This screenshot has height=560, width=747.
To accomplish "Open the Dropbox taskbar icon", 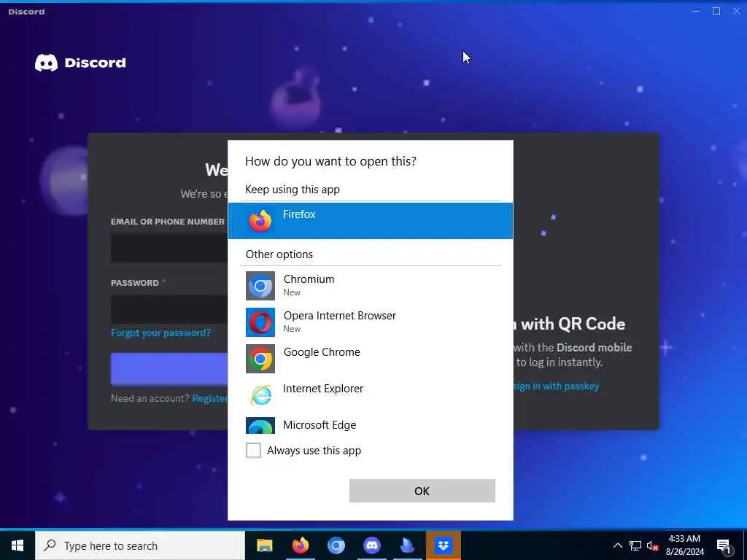I will click(443, 545).
